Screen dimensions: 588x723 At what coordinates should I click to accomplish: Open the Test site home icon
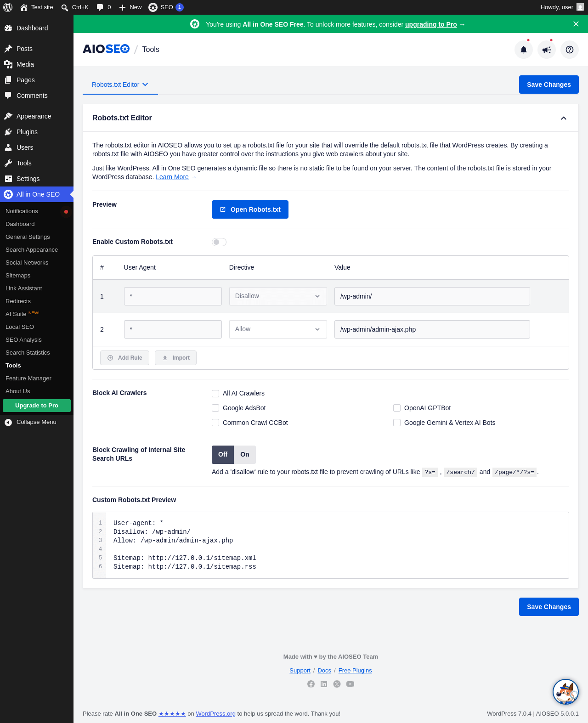[x=24, y=7]
